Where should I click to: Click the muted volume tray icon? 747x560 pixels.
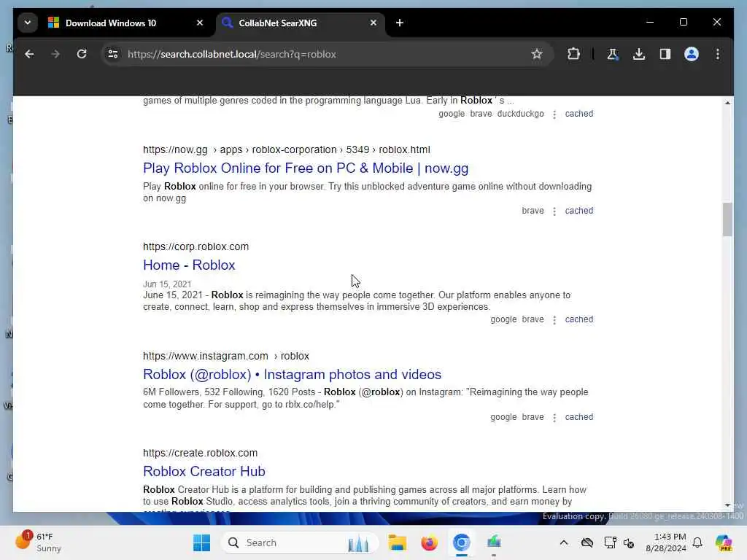tap(629, 542)
